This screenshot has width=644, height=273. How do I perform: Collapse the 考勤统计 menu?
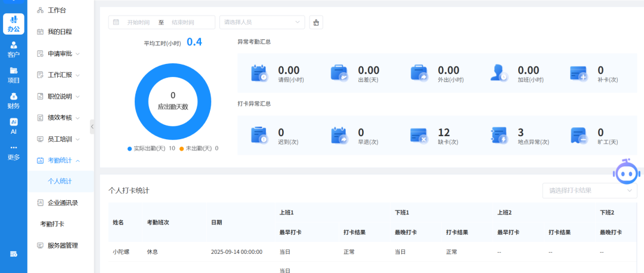78,161
